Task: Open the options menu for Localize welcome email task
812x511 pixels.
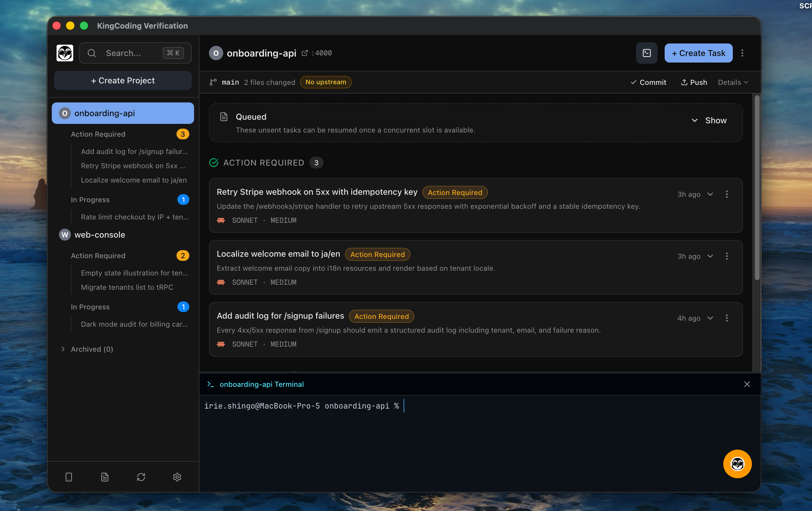Action: coord(727,256)
